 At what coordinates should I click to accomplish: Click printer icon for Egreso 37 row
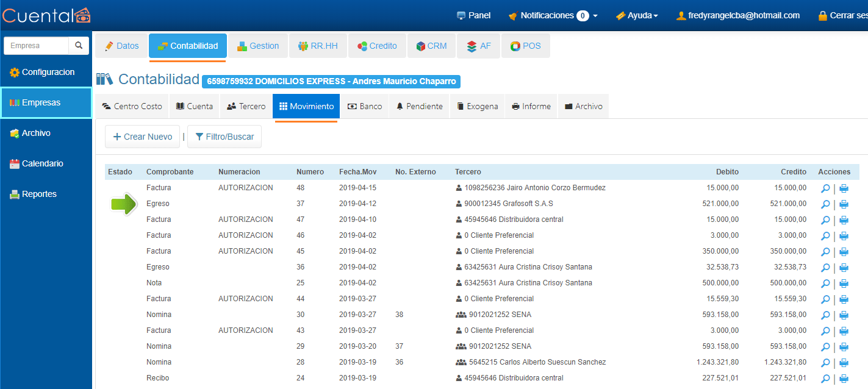pyautogui.click(x=844, y=204)
